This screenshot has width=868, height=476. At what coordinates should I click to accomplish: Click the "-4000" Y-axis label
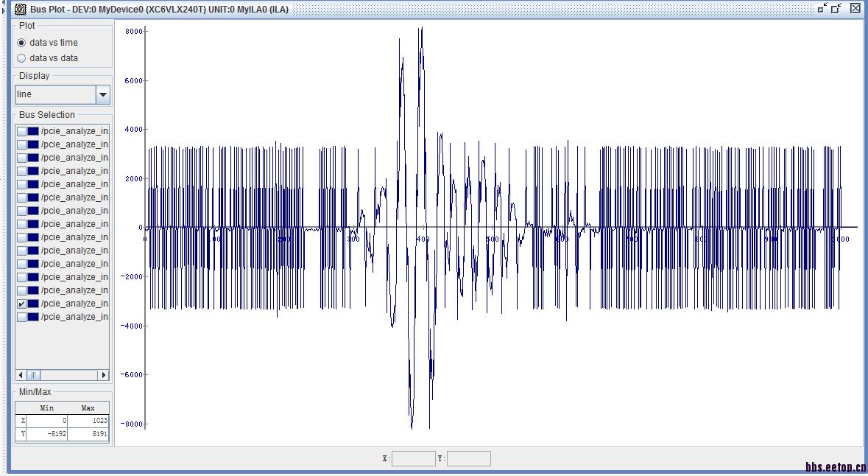(x=132, y=326)
